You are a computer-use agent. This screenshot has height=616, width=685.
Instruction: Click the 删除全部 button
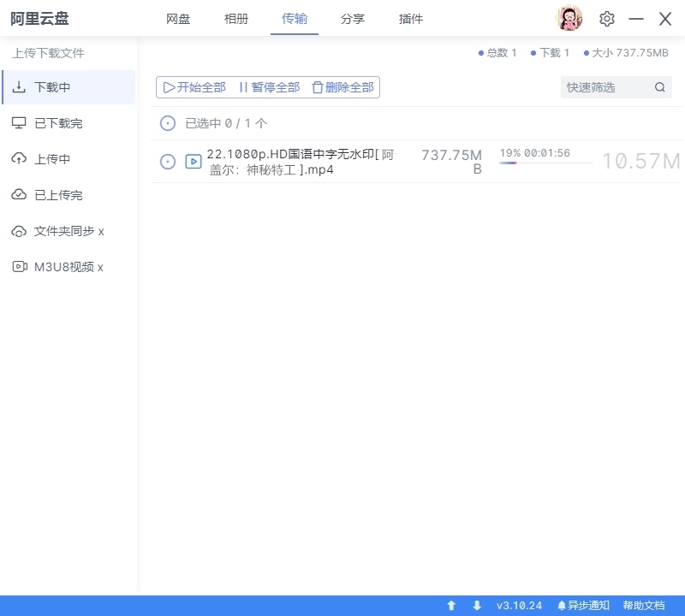coord(342,87)
